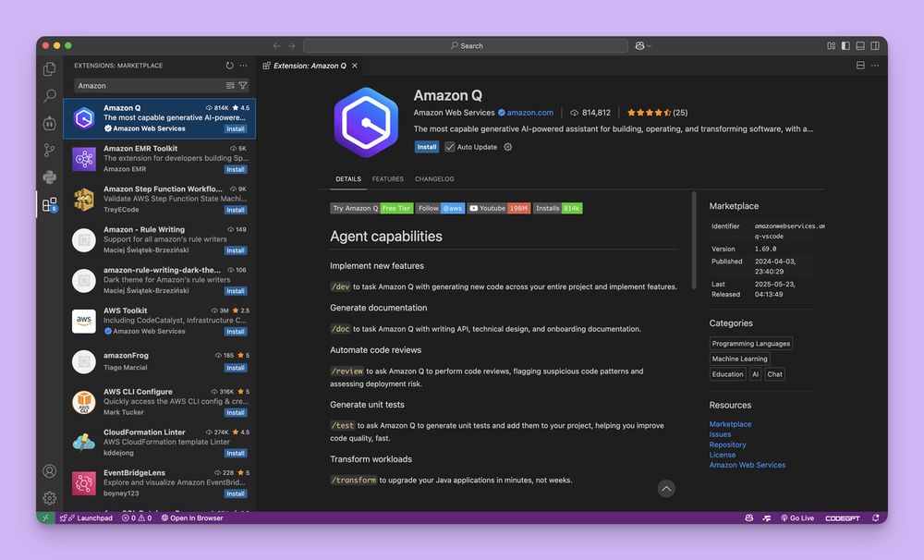Viewport: 924px width, 560px height.
Task: Open the Accounts icon above the settings gear
Action: coord(49,471)
